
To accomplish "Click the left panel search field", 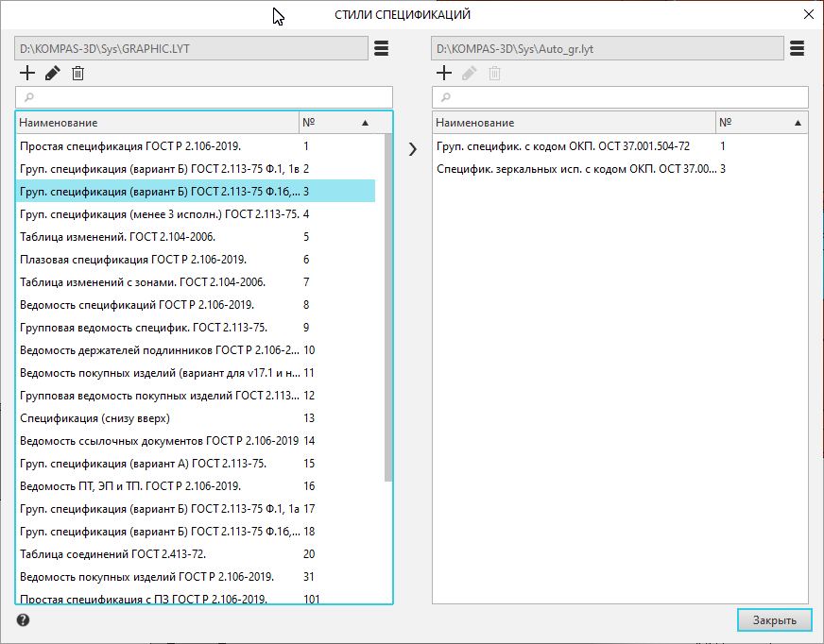I will click(x=203, y=97).
